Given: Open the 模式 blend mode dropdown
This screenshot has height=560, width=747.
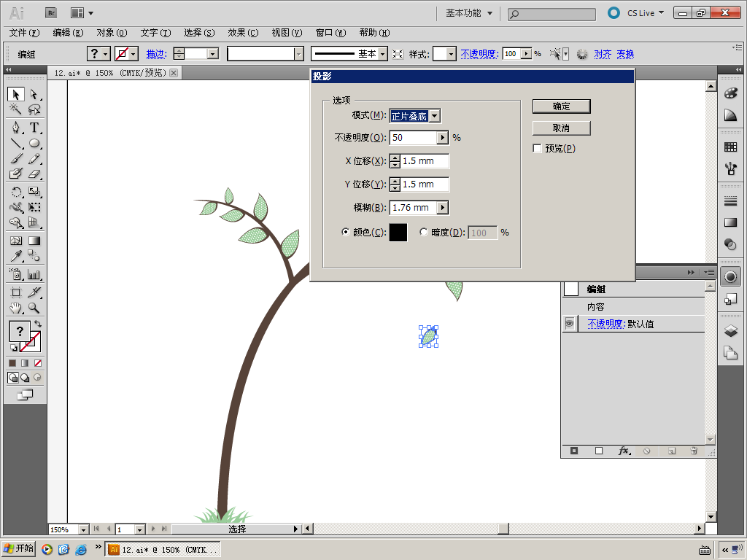Looking at the screenshot, I should point(435,116).
